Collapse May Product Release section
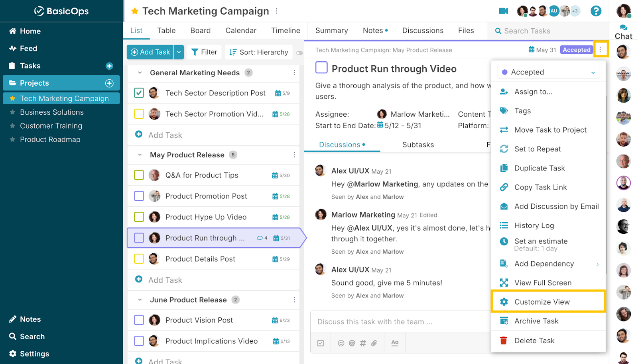This screenshot has height=364, width=638. coord(140,155)
